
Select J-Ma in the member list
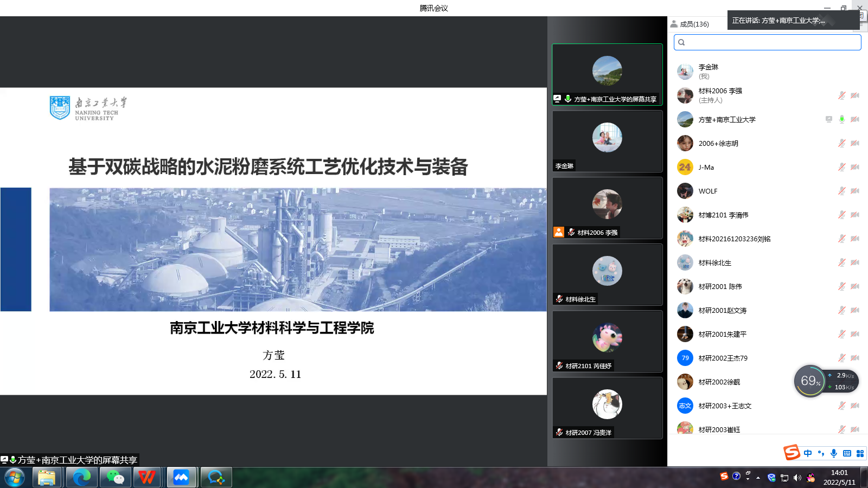coord(706,168)
